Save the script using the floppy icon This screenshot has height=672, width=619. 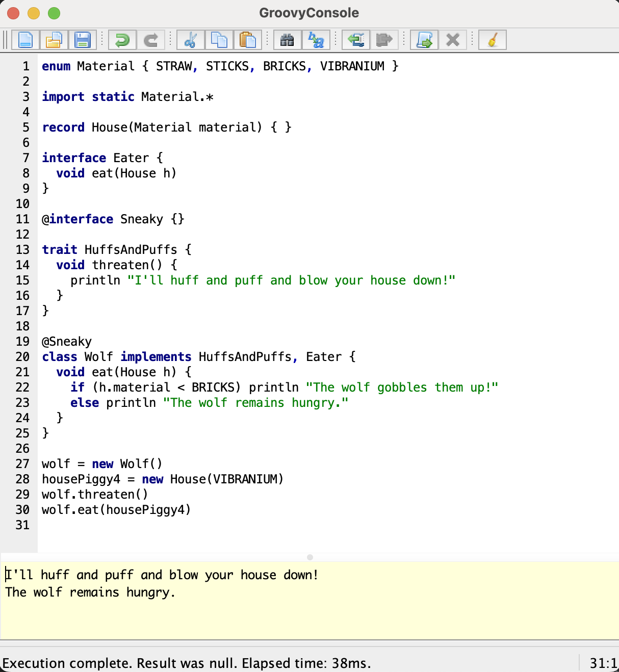point(83,40)
